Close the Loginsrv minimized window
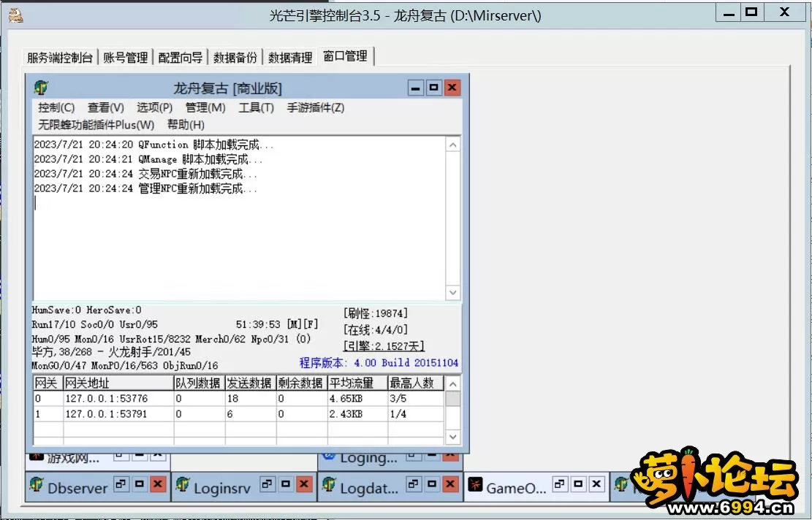This screenshot has width=812, height=520. pyautogui.click(x=304, y=484)
